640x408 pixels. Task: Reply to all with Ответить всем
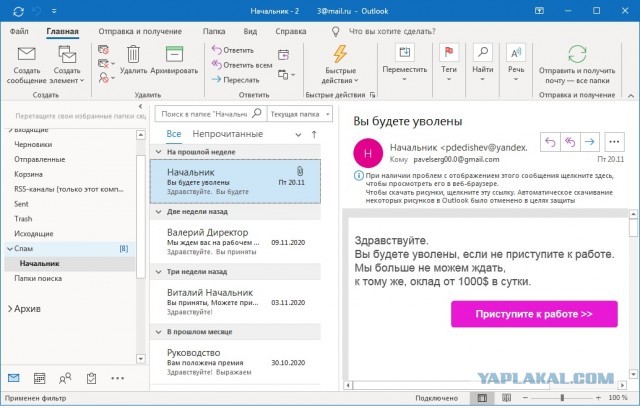click(242, 65)
